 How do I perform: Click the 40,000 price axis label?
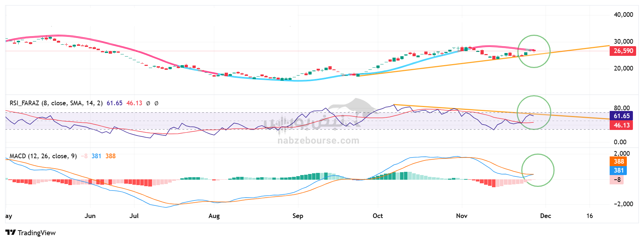[x=623, y=15]
